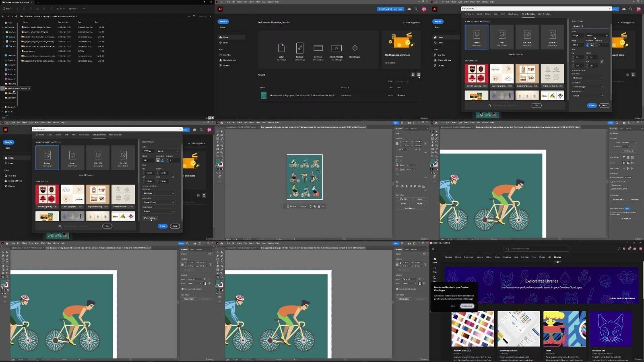
Task: Open the Points units dropdown in New Document dialog
Action: 597,35
